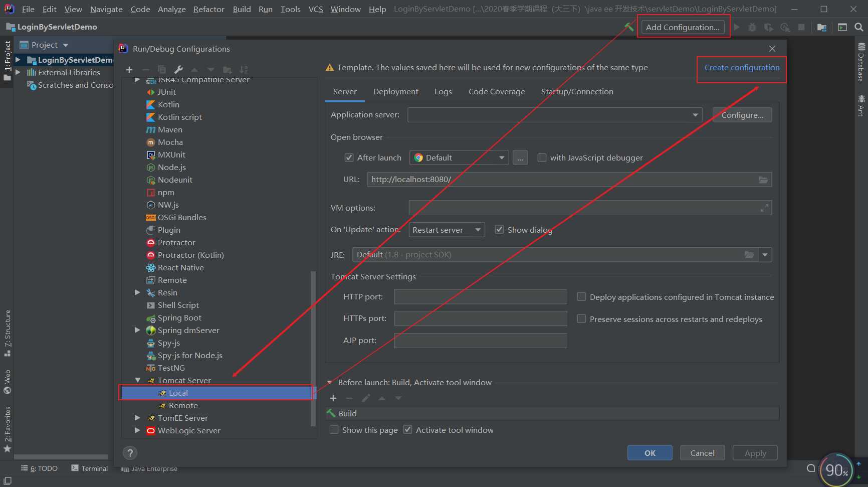
Task: Toggle Activate tool window checkbox
Action: coord(408,429)
